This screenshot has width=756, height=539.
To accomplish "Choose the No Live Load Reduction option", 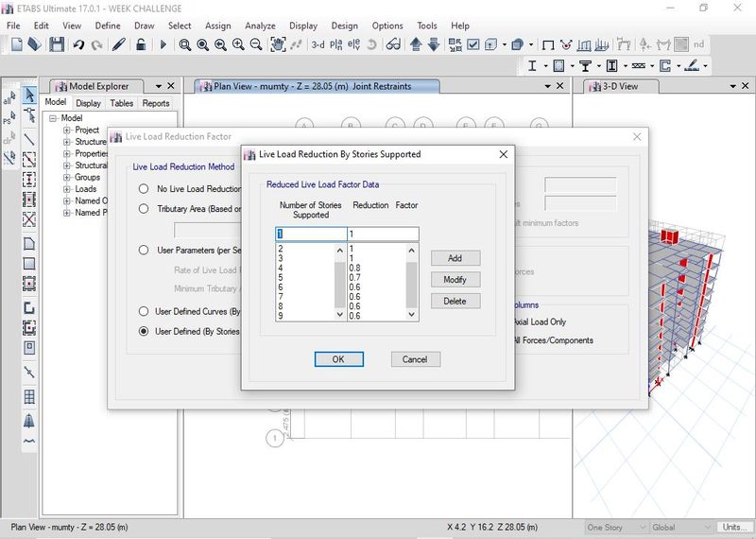I will click(144, 189).
